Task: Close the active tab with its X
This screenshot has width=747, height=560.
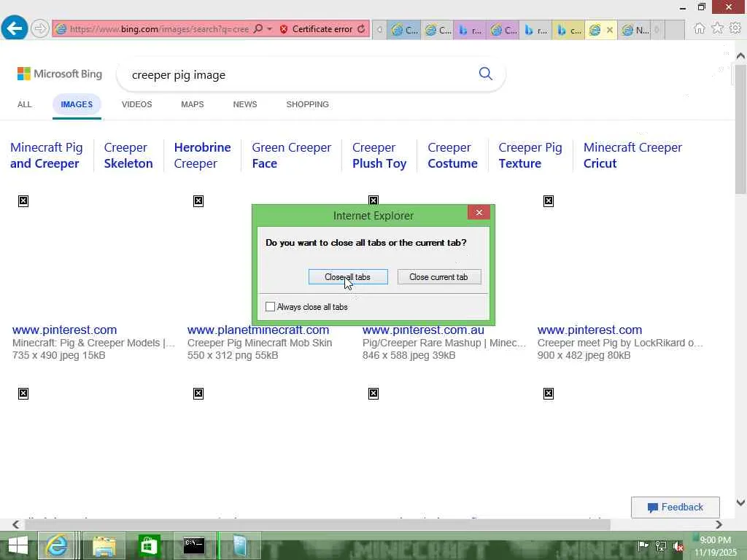Action: (609, 30)
